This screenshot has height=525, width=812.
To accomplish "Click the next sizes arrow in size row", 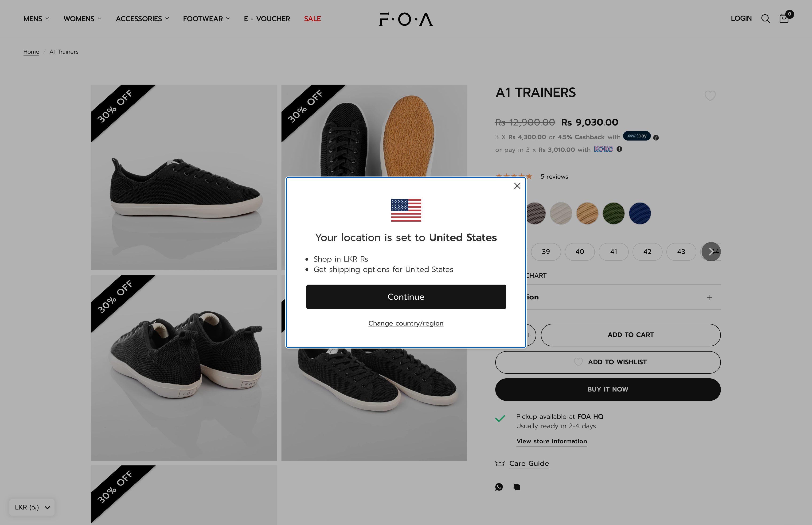I will [711, 252].
